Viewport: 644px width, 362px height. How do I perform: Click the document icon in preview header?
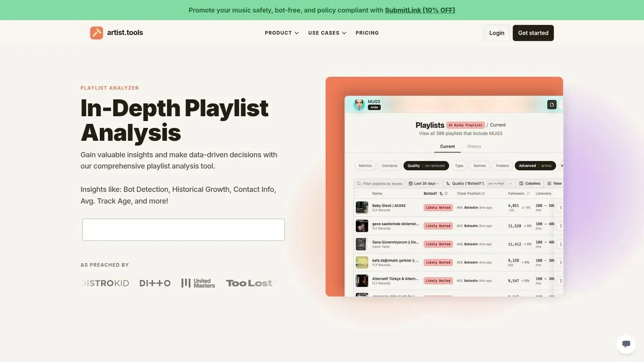[x=552, y=105]
